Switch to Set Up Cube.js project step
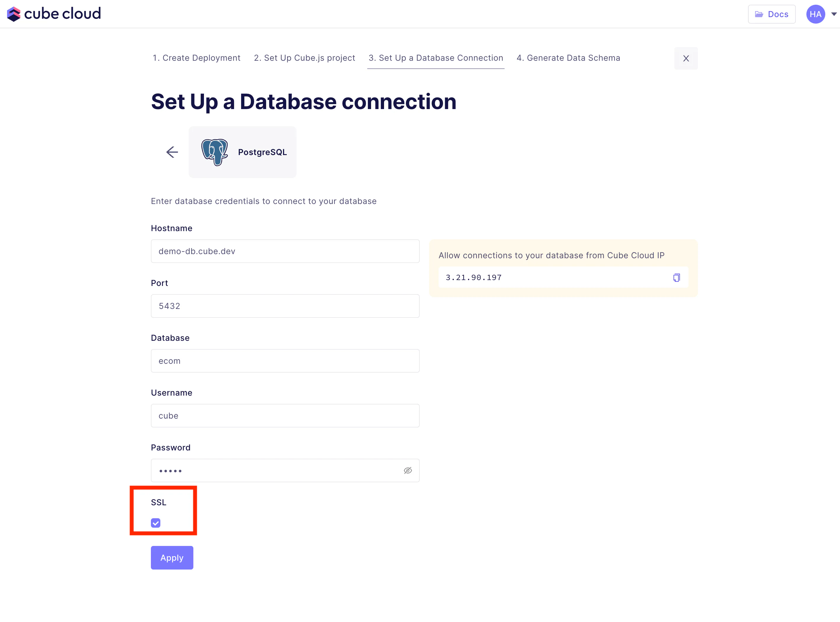Image resolution: width=840 pixels, height=622 pixels. (304, 58)
